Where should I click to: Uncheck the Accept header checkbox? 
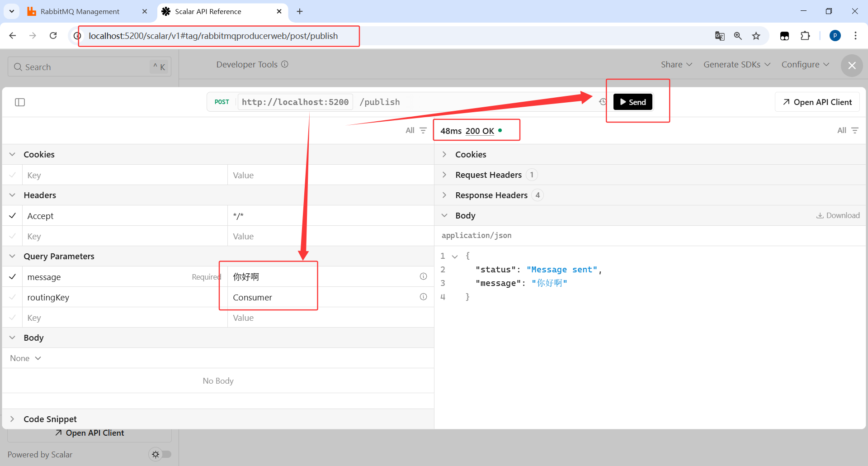coord(13,216)
